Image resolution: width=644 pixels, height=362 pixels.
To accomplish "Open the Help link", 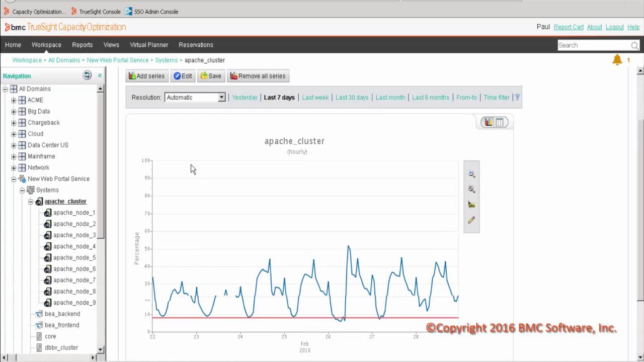I will click(633, 27).
